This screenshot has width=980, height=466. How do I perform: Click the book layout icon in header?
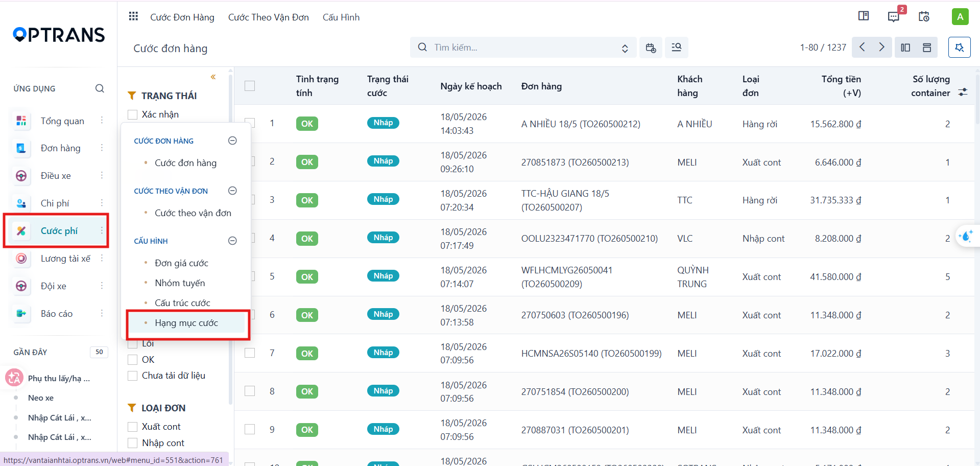[x=864, y=16]
